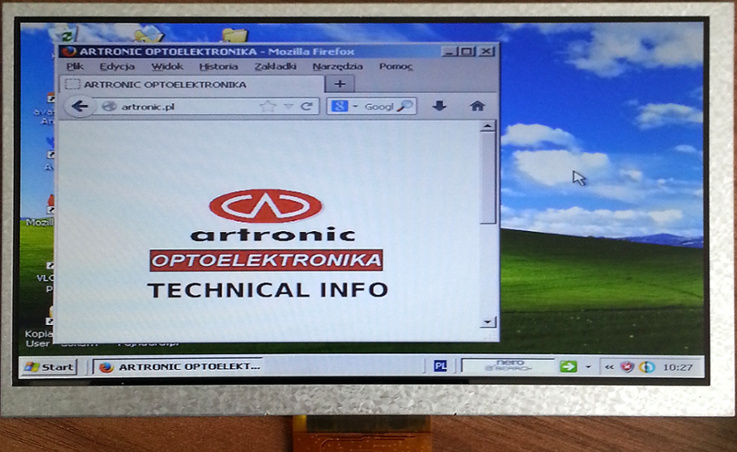Click the red artronic oval logo
737x452 pixels.
point(266,205)
